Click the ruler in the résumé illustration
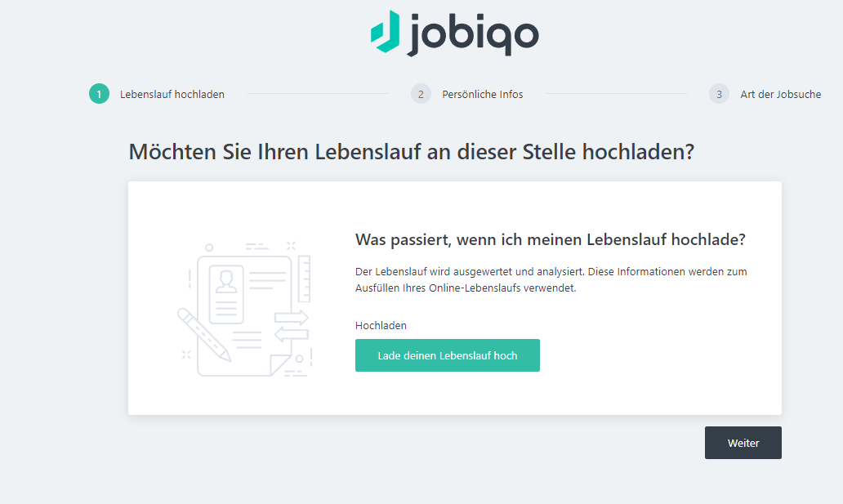This screenshot has width=843, height=504. click(304, 279)
